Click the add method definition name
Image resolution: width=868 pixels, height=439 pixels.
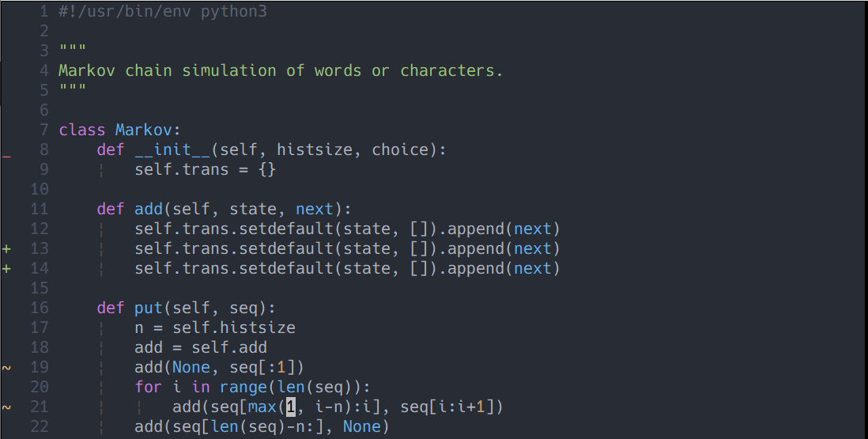(149, 209)
